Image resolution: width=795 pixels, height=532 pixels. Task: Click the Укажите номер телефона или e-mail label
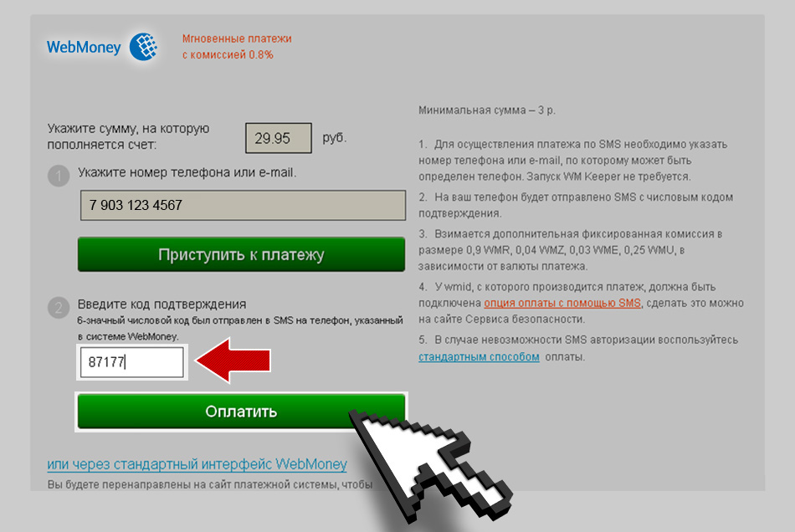click(x=187, y=173)
